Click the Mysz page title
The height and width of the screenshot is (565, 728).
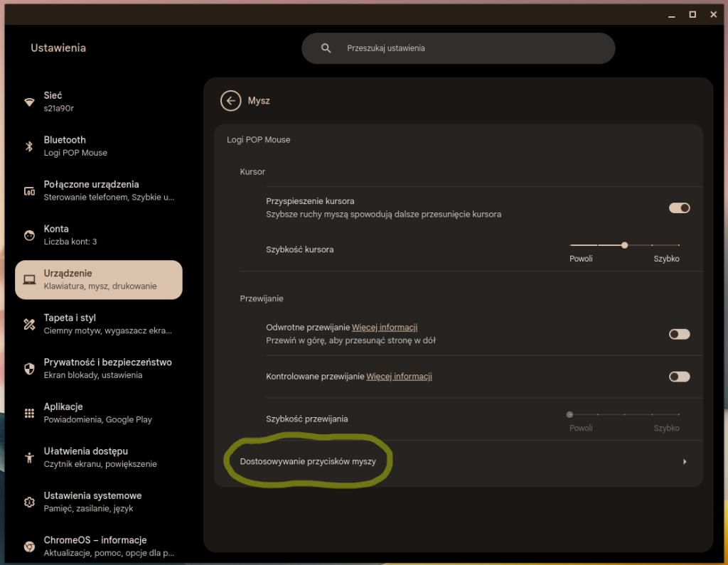(x=259, y=101)
